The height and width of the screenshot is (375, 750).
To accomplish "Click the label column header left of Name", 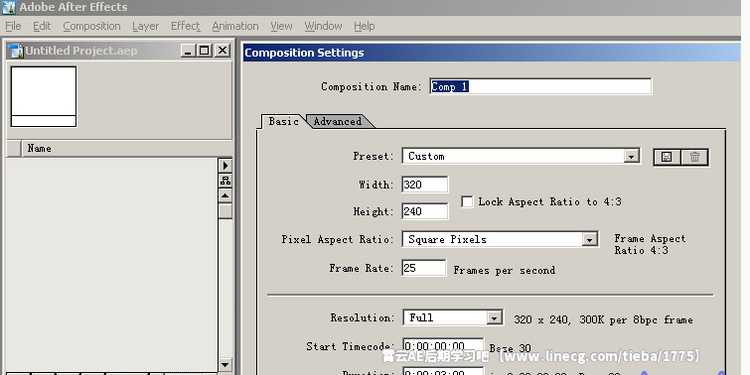I will (x=14, y=148).
